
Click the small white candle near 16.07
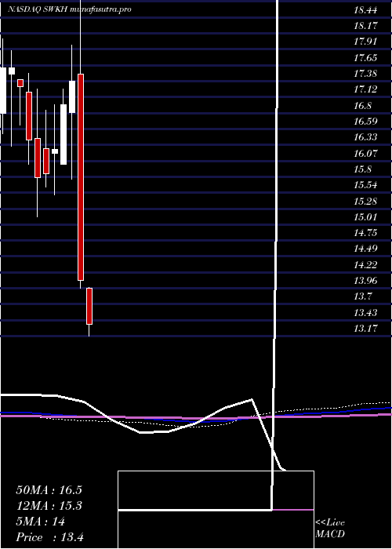[55, 151]
